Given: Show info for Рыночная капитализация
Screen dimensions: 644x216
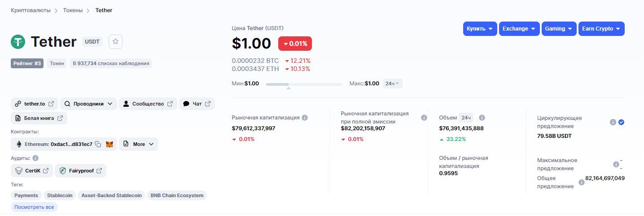Looking at the screenshot, I should tap(305, 118).
